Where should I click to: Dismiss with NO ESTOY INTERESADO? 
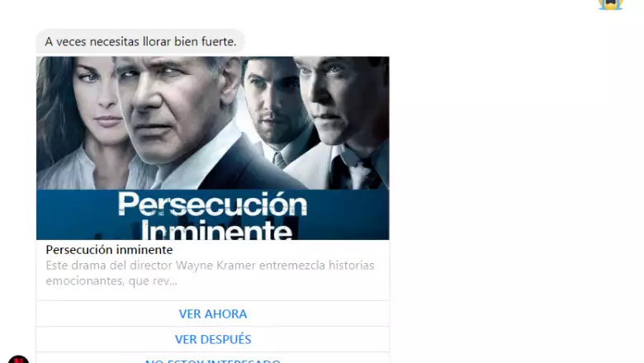click(213, 360)
